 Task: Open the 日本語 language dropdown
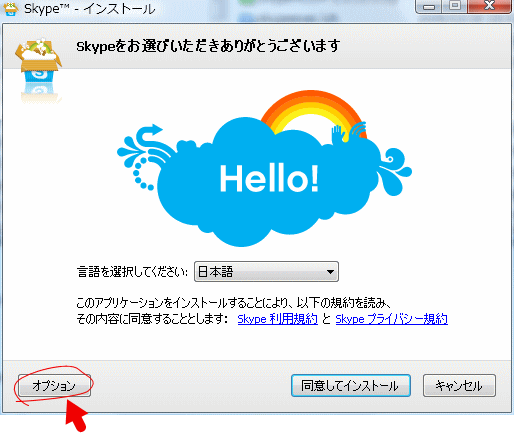pos(266,272)
